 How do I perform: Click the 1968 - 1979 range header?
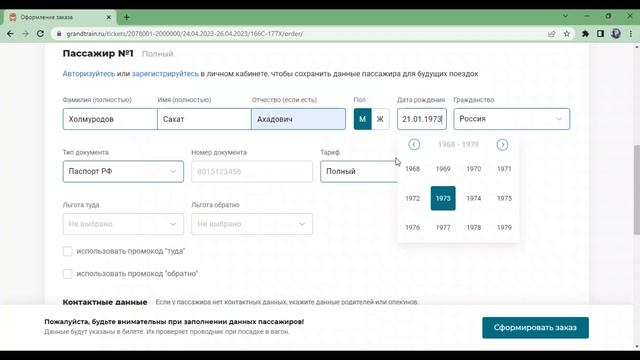click(458, 144)
